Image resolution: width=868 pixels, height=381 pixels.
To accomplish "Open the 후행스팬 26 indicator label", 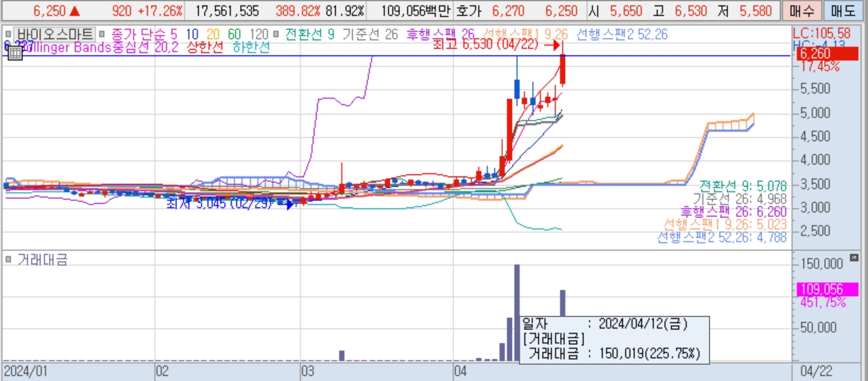I will 440,34.
